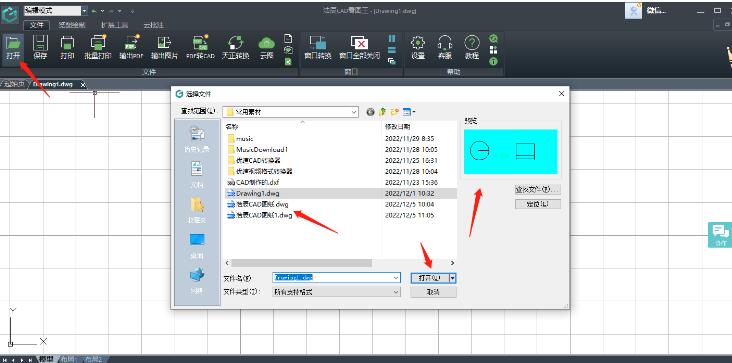Select the 输出图片 export image icon
The image size is (732, 363).
click(164, 47)
